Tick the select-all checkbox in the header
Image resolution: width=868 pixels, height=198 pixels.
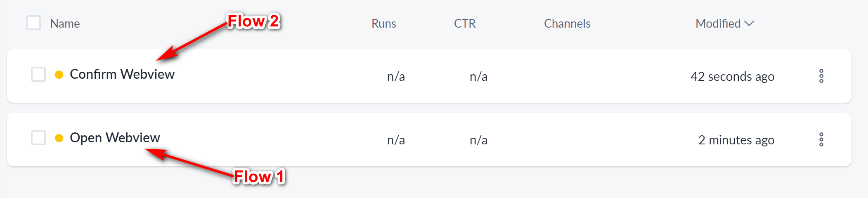coord(33,23)
